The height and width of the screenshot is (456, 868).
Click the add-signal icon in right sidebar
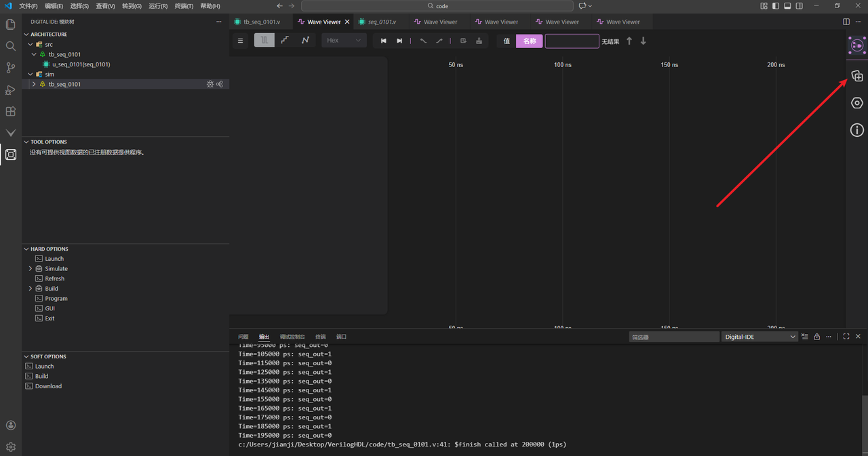click(x=856, y=76)
